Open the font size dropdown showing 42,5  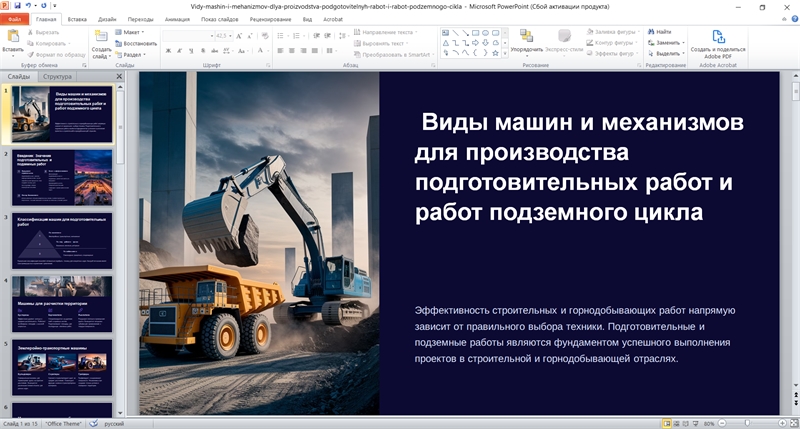pyautogui.click(x=231, y=36)
